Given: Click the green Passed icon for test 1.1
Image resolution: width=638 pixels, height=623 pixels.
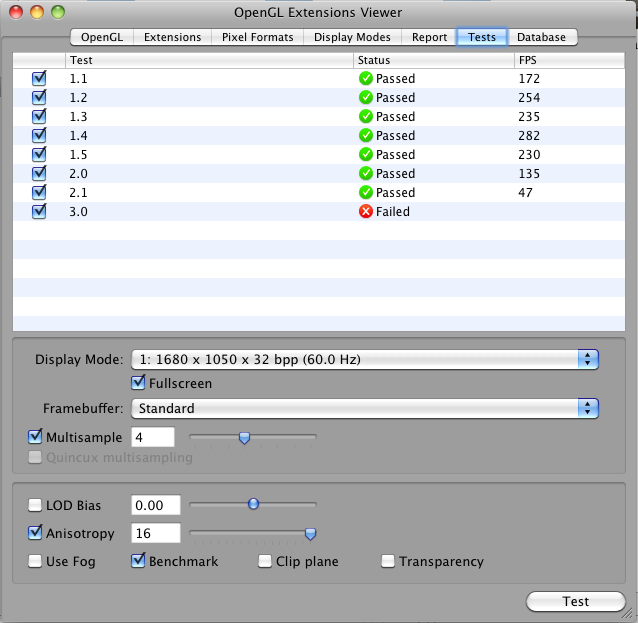Looking at the screenshot, I should 366,78.
